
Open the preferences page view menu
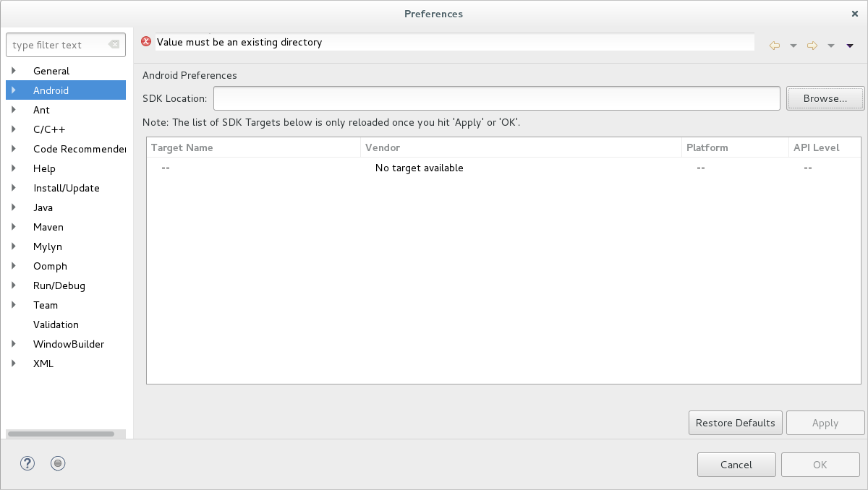850,46
